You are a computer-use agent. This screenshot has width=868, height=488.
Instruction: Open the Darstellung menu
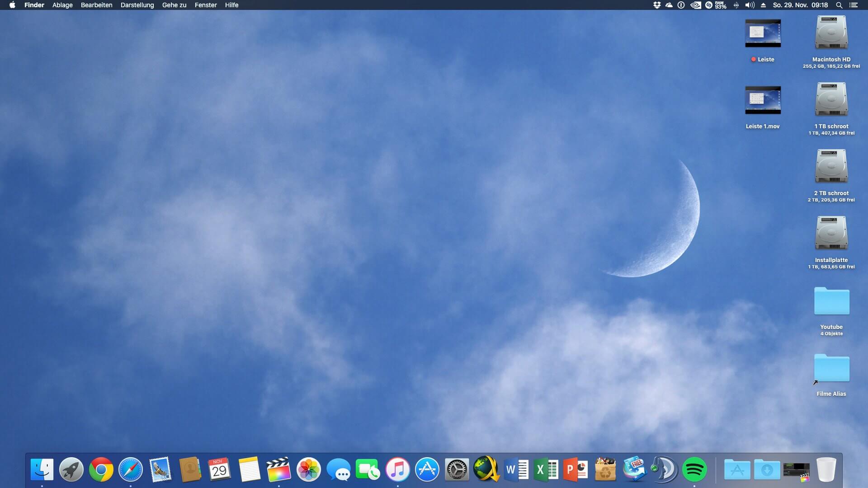[137, 5]
